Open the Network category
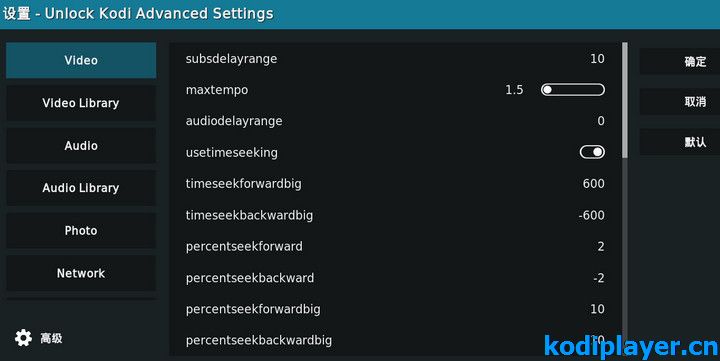 [x=81, y=273]
